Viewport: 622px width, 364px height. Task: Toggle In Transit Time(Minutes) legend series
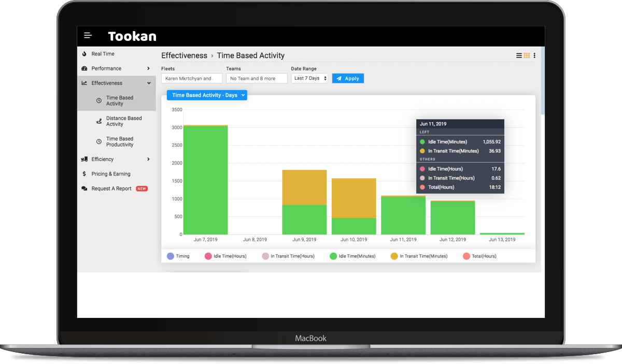394,256
